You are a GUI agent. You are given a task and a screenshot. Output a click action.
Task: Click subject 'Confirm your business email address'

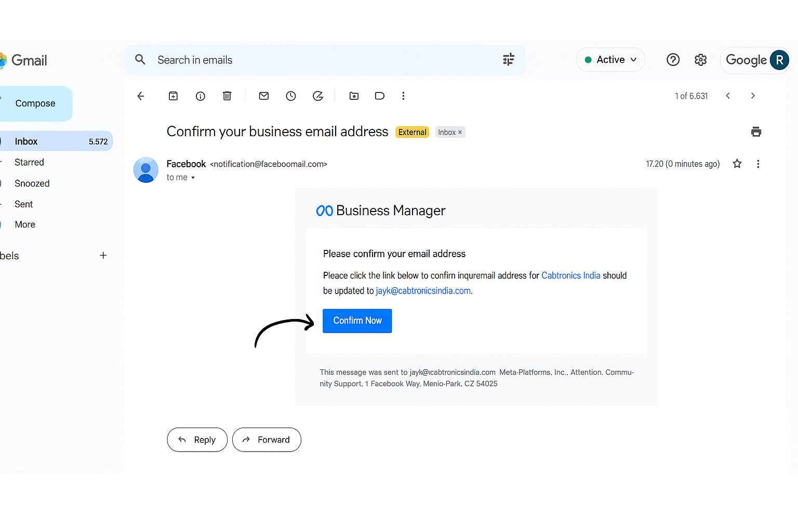point(277,131)
